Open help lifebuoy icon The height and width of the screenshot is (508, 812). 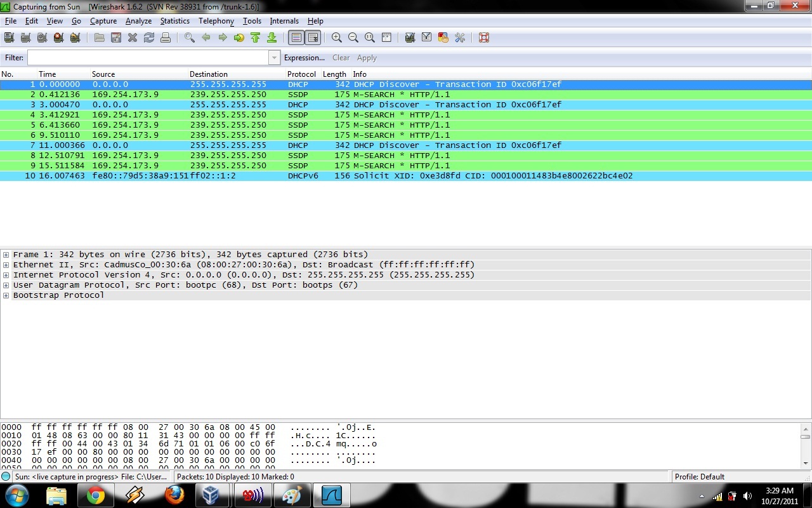click(x=484, y=37)
